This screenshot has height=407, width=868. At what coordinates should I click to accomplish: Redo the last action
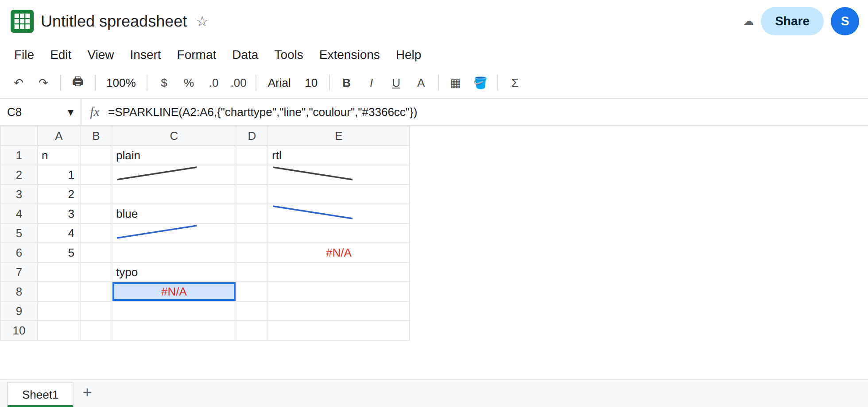(43, 83)
